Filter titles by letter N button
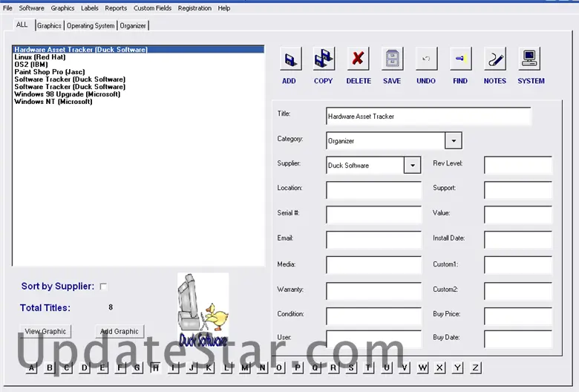 click(x=262, y=367)
